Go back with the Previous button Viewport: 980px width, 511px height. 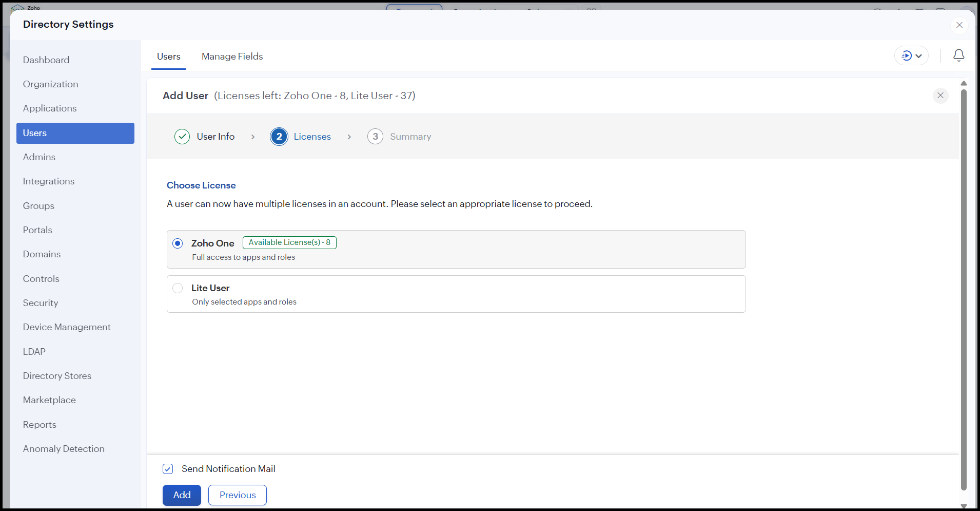pyautogui.click(x=238, y=495)
